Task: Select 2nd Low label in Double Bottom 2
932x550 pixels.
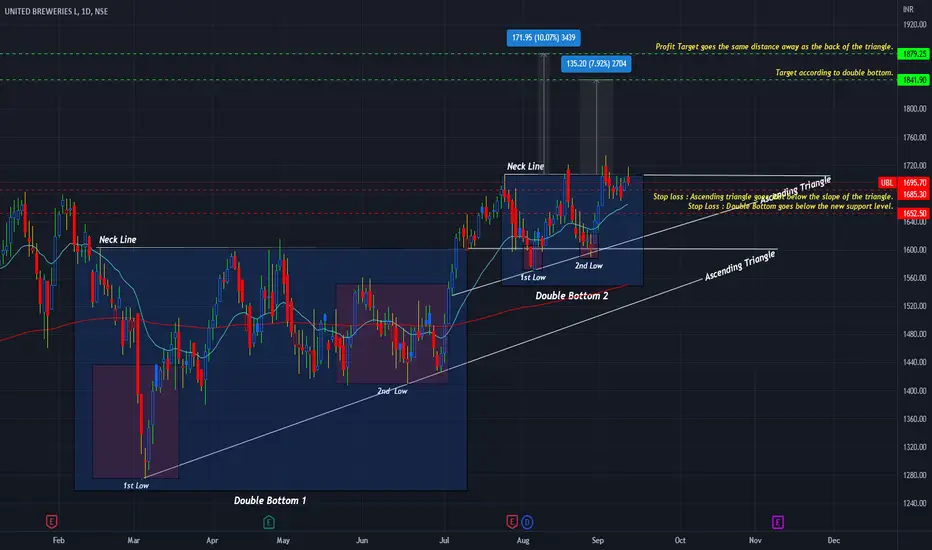Action: (x=588, y=266)
